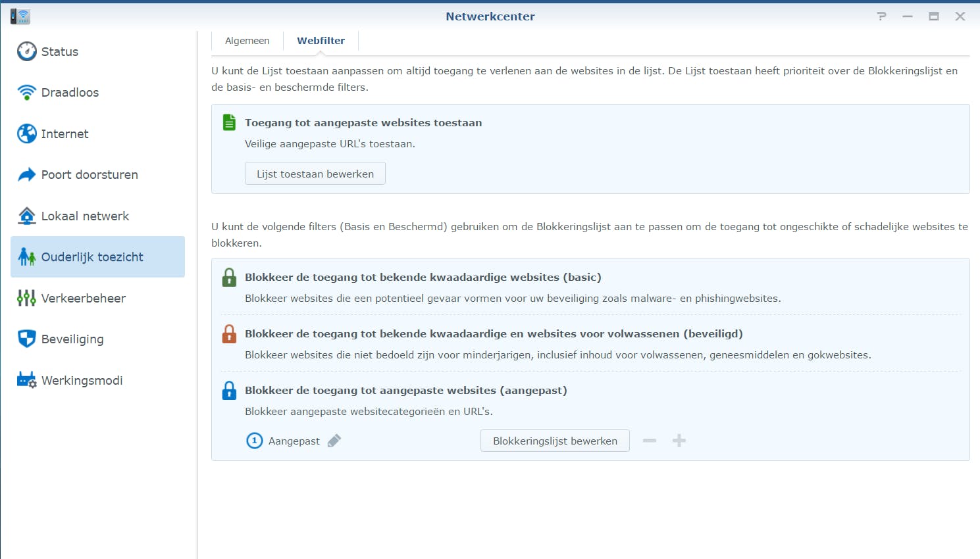Click the Draadloos wifi icon
Image resolution: width=980 pixels, height=559 pixels.
(27, 93)
